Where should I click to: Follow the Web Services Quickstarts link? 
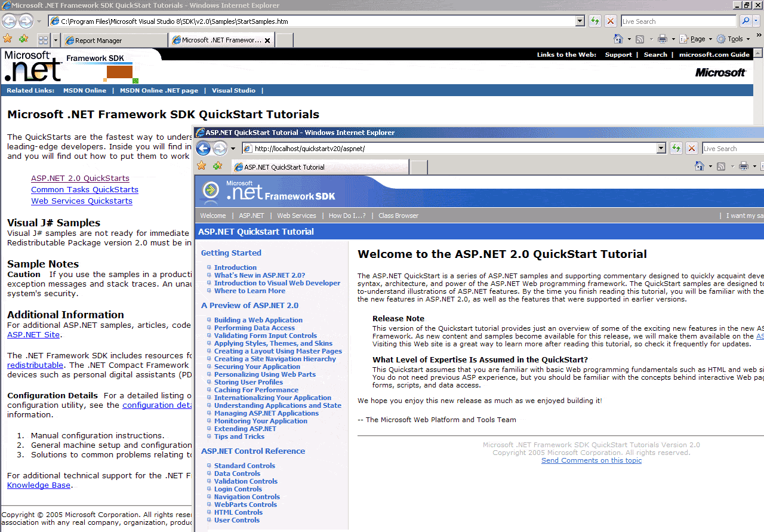click(82, 201)
